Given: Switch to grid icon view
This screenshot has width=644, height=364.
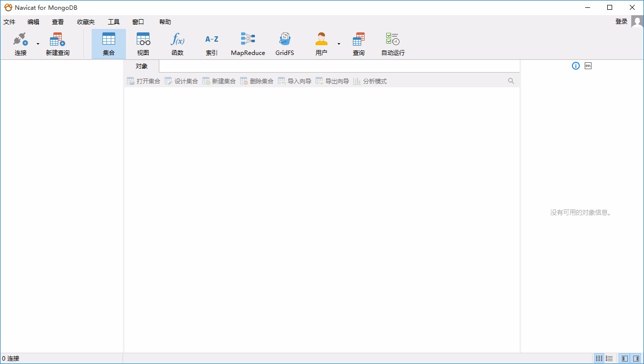Looking at the screenshot, I should tap(599, 359).
